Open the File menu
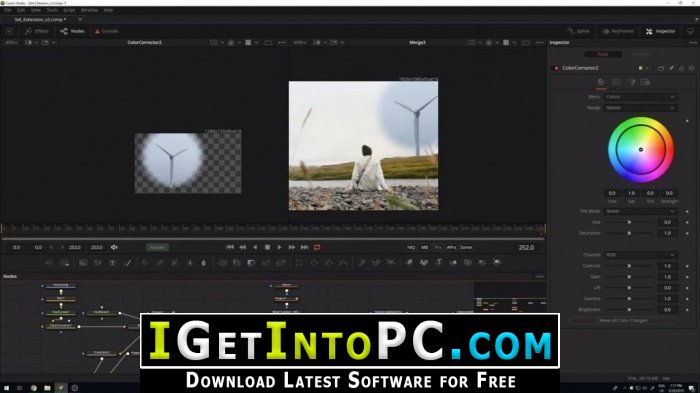 pyautogui.click(x=8, y=10)
